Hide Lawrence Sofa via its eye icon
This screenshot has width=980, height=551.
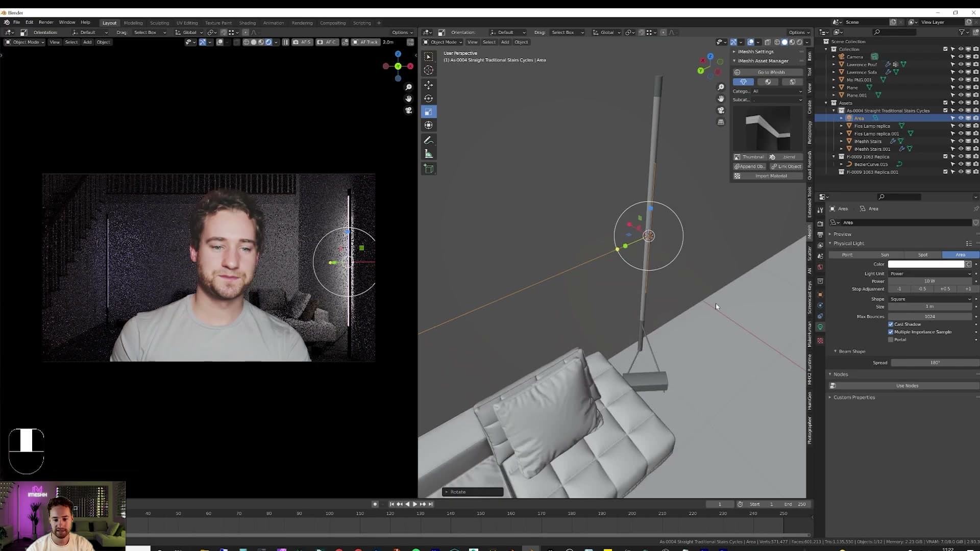pyautogui.click(x=961, y=72)
